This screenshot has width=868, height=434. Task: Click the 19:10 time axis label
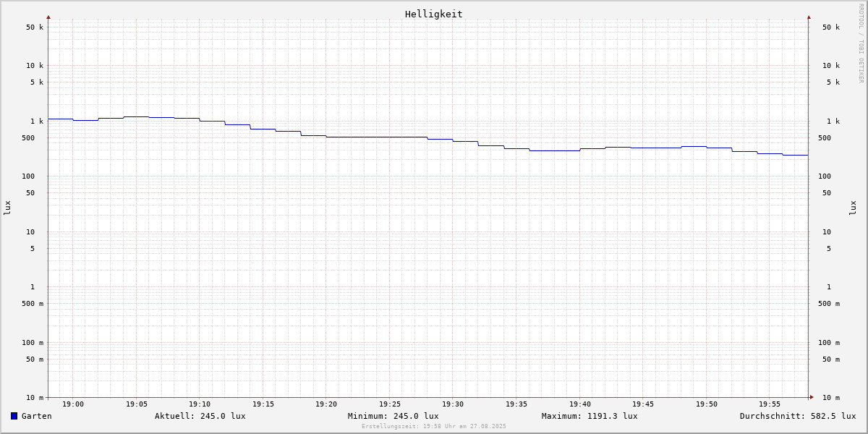(200, 404)
